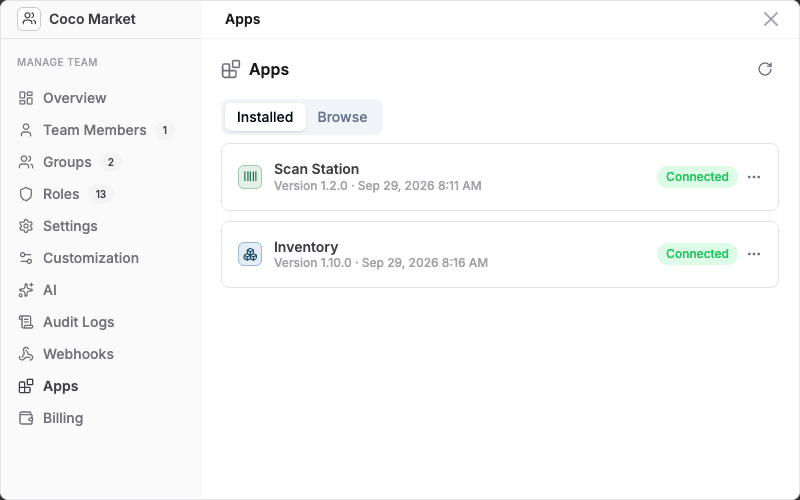Click the Webhooks icon in sidebar

tap(26, 354)
